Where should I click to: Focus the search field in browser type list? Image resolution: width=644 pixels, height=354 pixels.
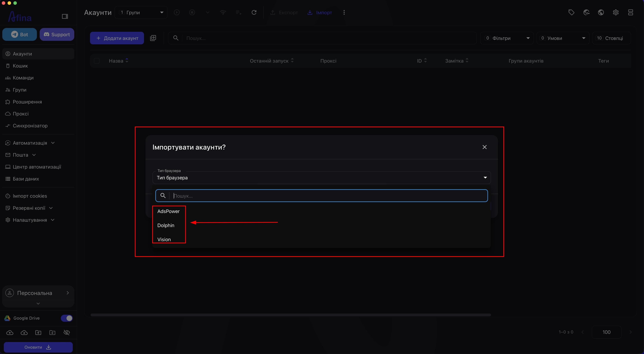point(321,196)
